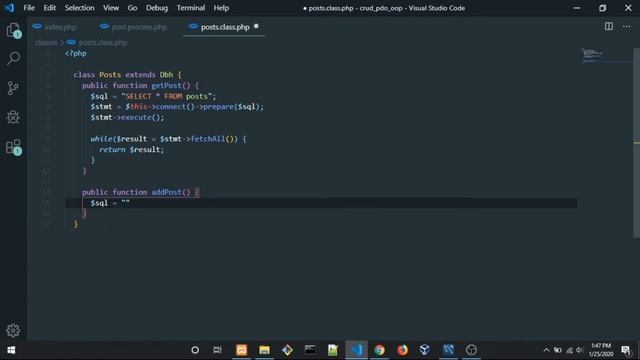This screenshot has height=360, width=640.
Task: Click the fetchAll() call in while loop
Action: 214,139
